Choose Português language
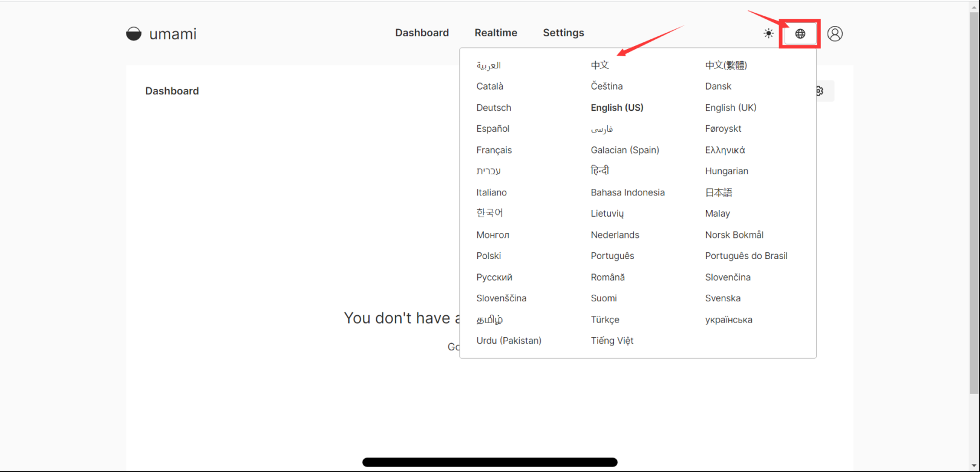Image resolution: width=980 pixels, height=472 pixels. pyautogui.click(x=612, y=256)
